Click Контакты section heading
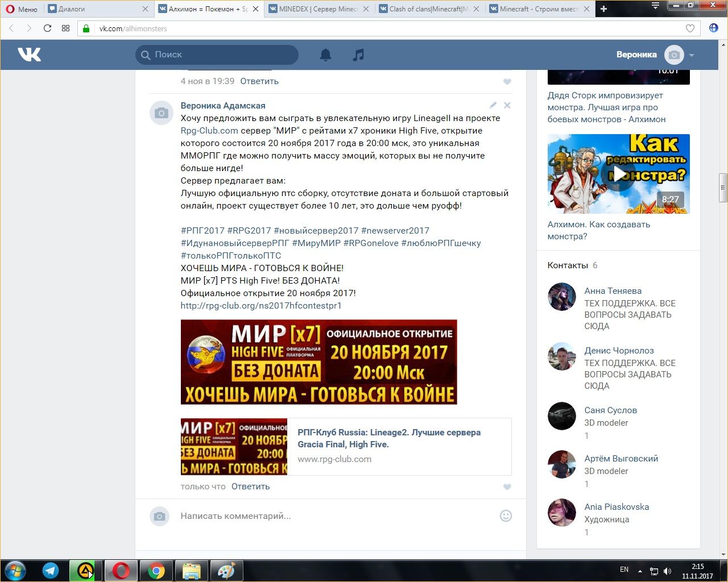Screen dimensions: 728x582 (568, 265)
